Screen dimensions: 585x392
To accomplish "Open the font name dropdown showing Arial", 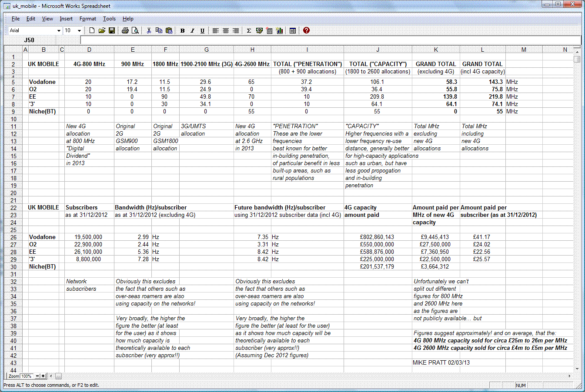I will (x=59, y=30).
